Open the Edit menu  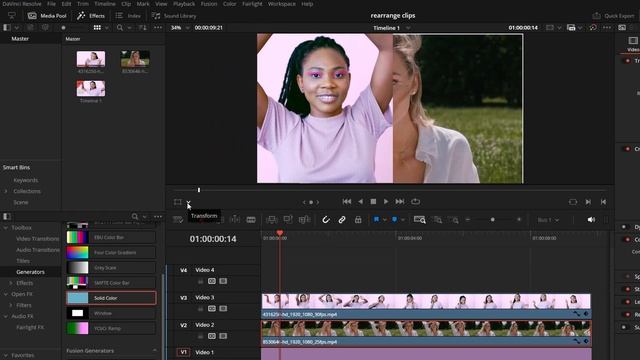[67, 4]
